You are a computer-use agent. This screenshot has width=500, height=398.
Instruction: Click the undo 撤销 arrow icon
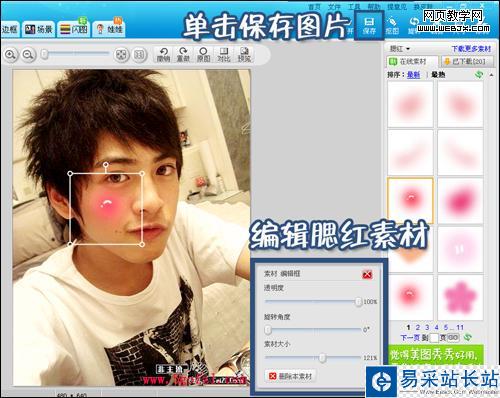pyautogui.click(x=163, y=54)
